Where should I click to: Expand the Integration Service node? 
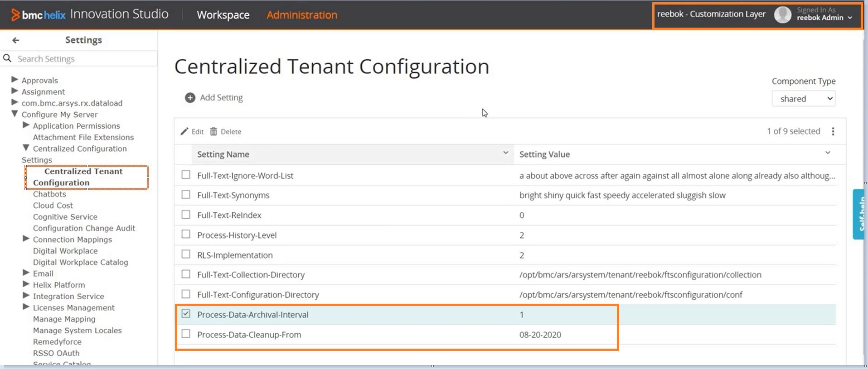[x=26, y=295]
